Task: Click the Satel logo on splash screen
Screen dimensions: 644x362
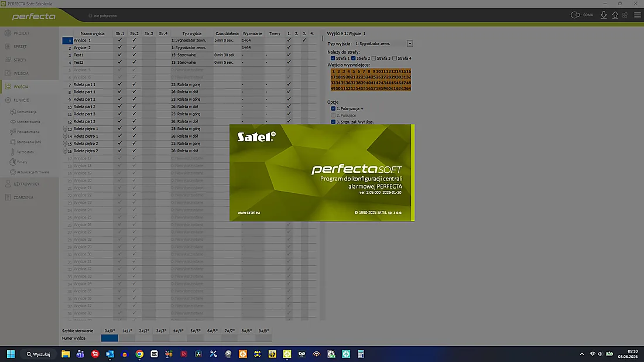Action: 256,137
